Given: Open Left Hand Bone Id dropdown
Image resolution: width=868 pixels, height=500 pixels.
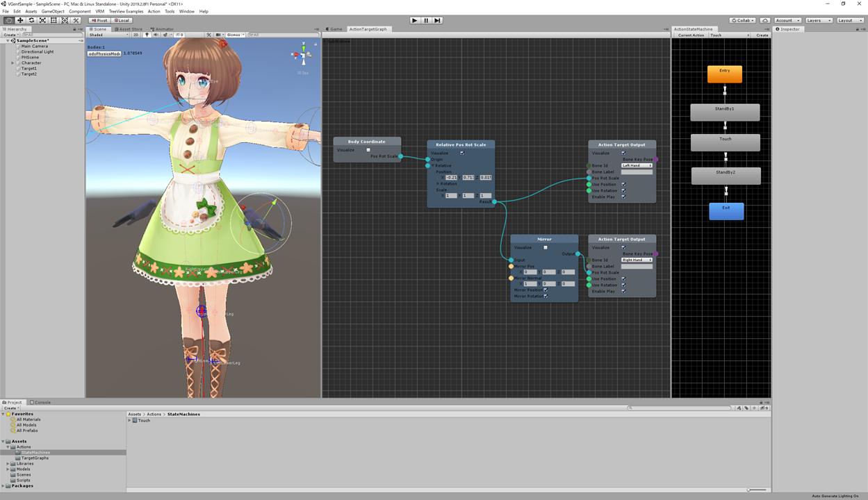Looking at the screenshot, I should [637, 165].
